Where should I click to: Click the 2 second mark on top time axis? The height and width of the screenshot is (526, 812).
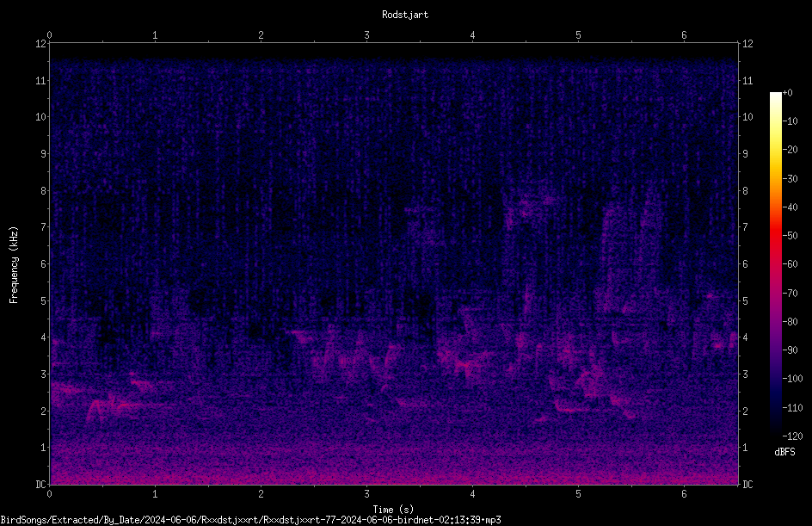point(261,35)
